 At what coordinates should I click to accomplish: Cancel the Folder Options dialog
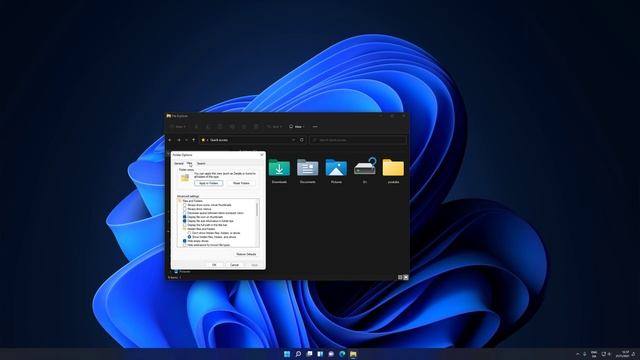(x=234, y=265)
